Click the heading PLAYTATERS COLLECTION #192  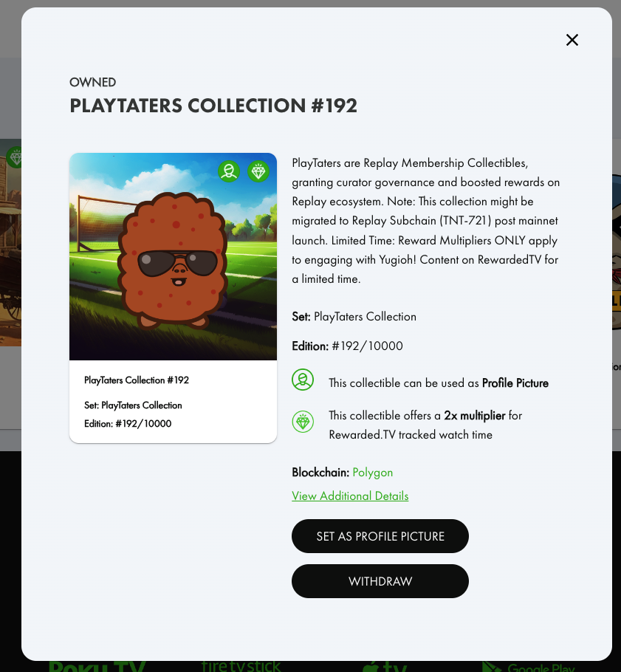click(213, 106)
